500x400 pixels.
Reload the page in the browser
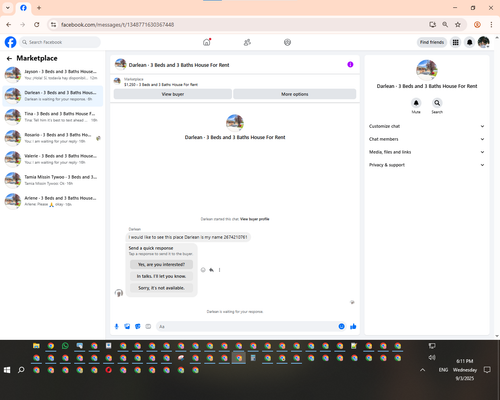37,25
